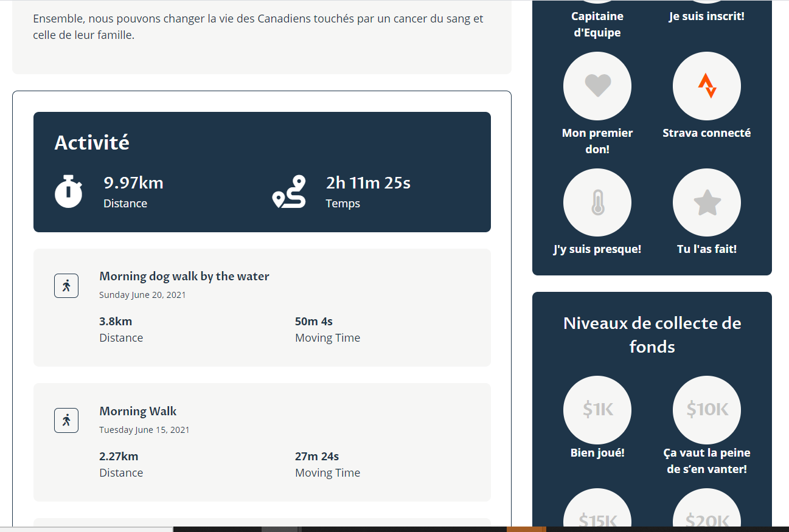This screenshot has height=532, width=789.
Task: Open the Morning dog walk by the water activity
Action: [x=184, y=277]
